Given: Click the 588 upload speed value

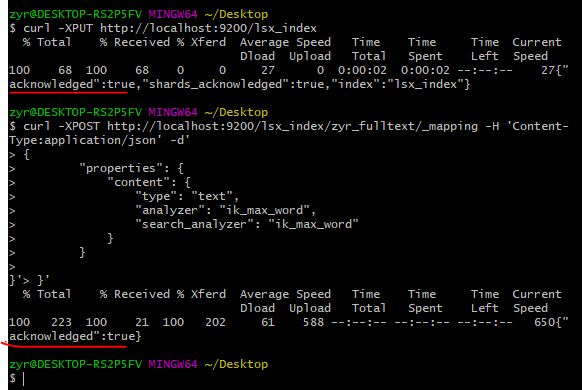Looking at the screenshot, I should [313, 322].
